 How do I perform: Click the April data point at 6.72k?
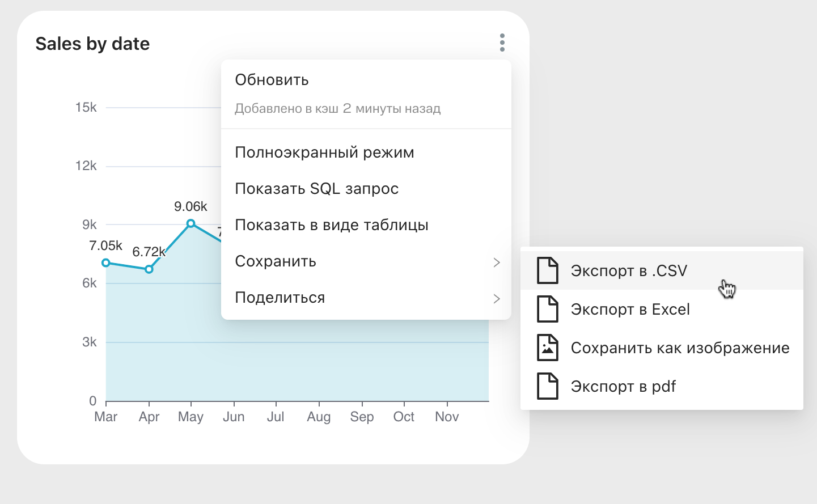pos(149,269)
